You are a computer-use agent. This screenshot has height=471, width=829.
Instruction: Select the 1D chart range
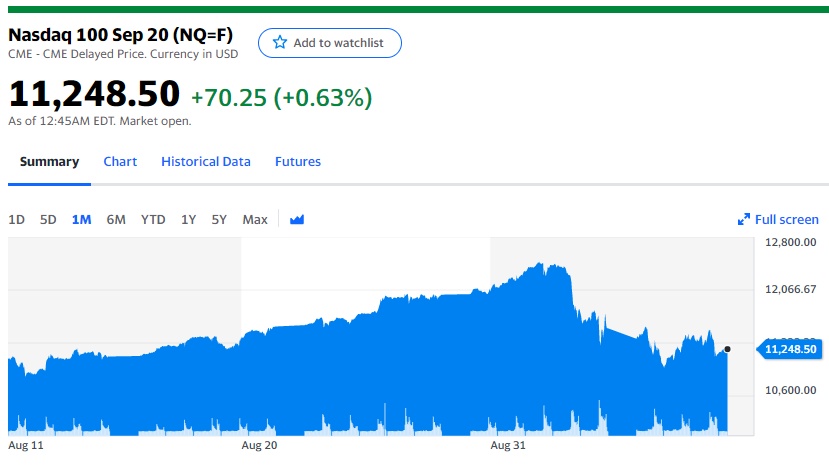pyautogui.click(x=16, y=219)
